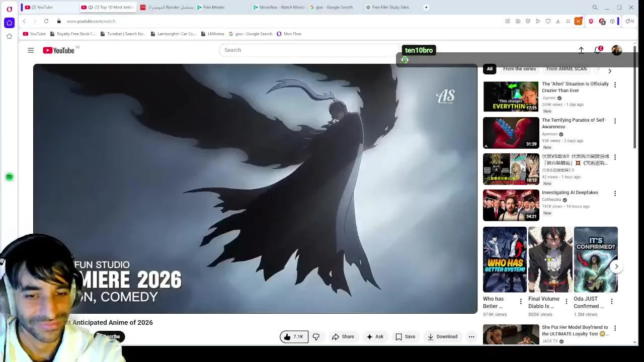Dislike the video

[316, 337]
